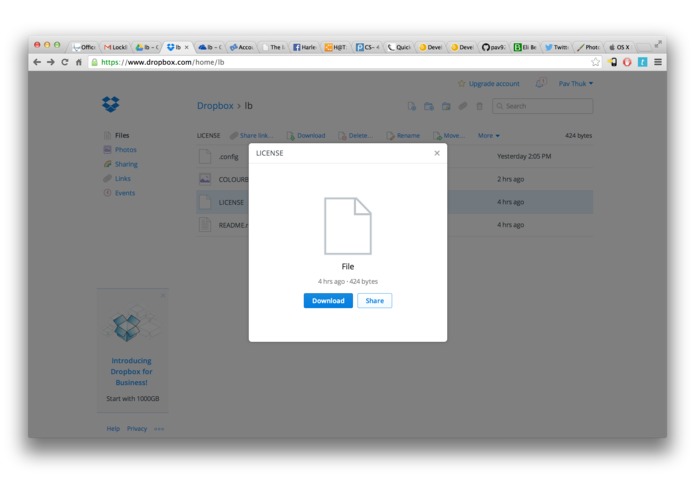Open the Files section in sidebar
This screenshot has width=695, height=494.
[x=122, y=135]
